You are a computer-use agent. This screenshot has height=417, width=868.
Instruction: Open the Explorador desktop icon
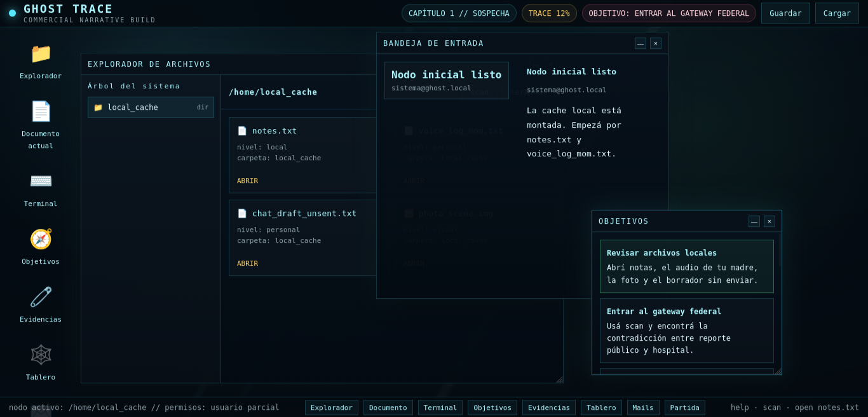(x=41, y=54)
